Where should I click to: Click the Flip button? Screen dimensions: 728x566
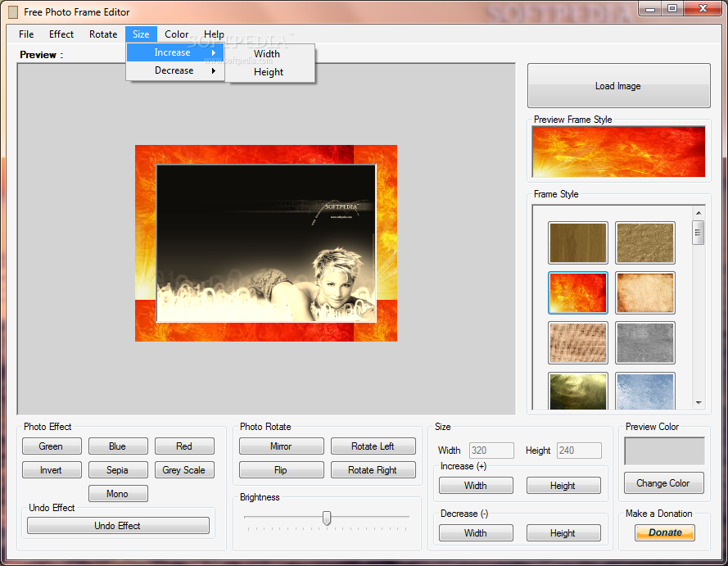pos(282,470)
